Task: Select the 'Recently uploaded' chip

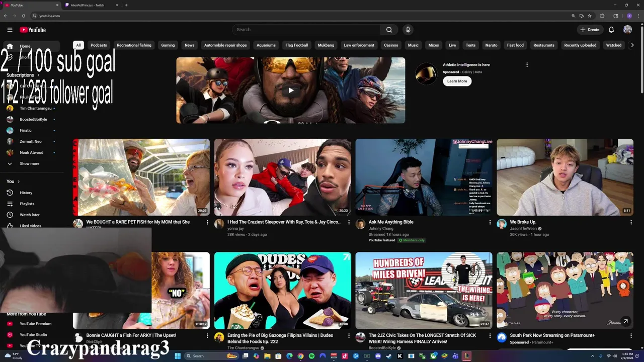Action: pyautogui.click(x=580, y=45)
